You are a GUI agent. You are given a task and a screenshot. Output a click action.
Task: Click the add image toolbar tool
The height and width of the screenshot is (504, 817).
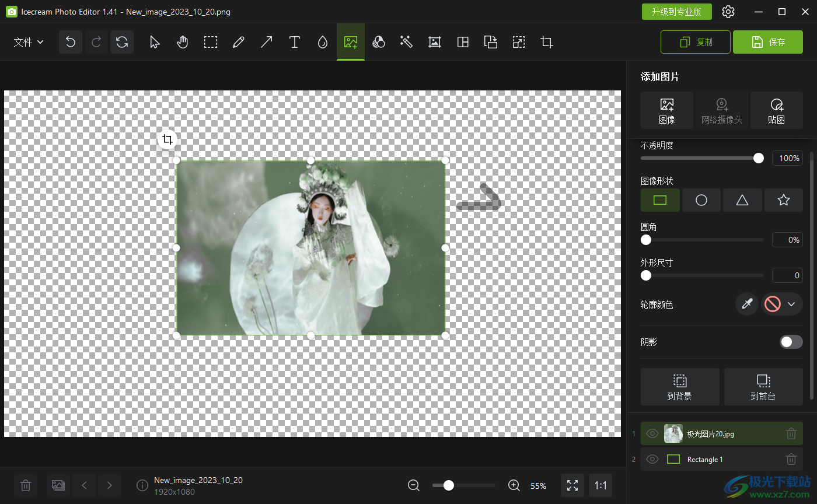(x=351, y=42)
